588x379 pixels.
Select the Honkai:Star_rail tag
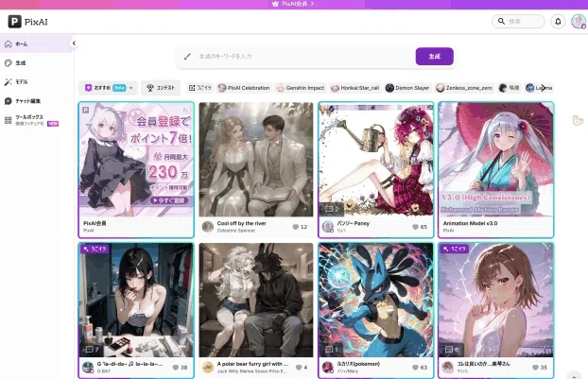355,88
